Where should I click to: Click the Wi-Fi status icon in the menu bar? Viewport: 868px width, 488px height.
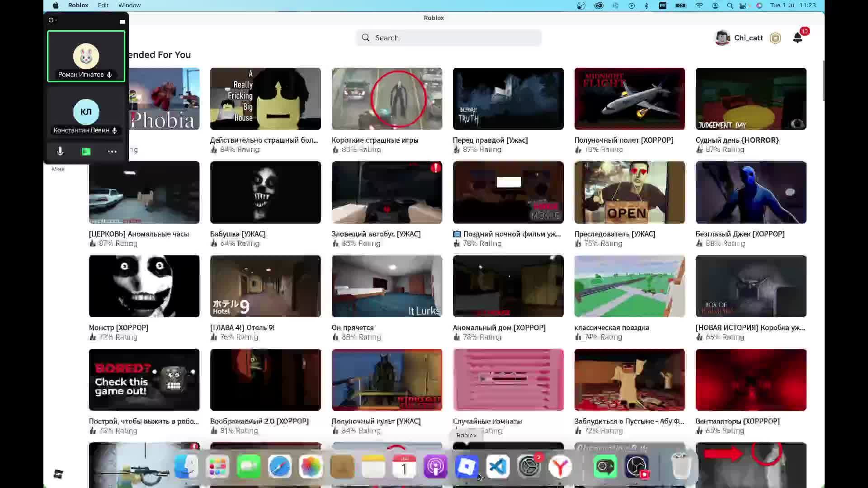tap(699, 5)
